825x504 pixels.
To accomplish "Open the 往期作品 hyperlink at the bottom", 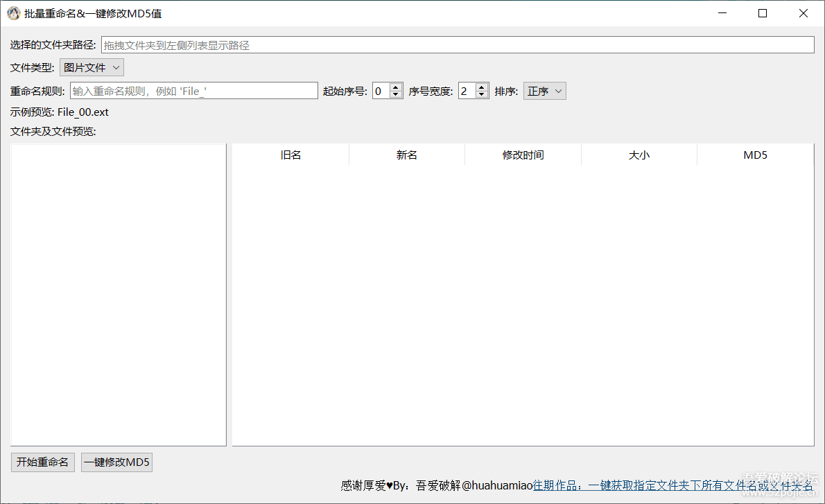I will (x=672, y=486).
